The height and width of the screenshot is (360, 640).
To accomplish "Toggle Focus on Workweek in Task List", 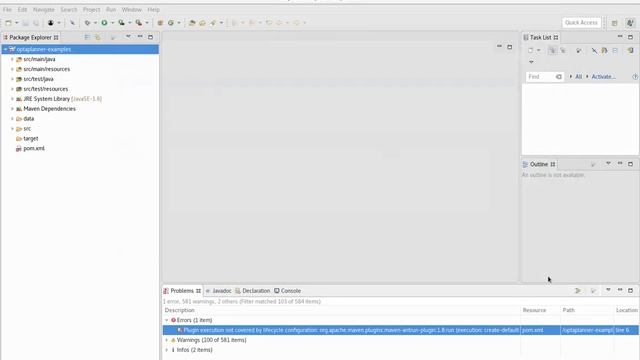I will (579, 51).
